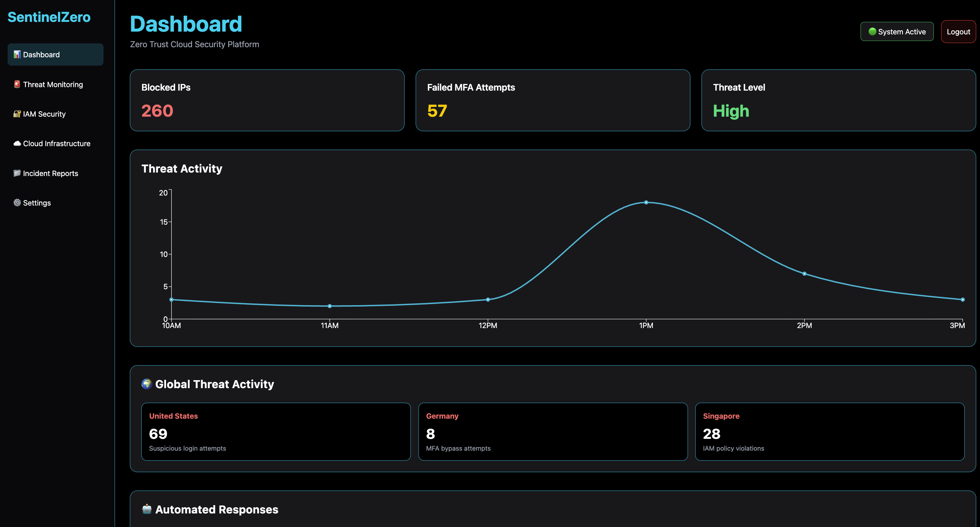The height and width of the screenshot is (527, 980).
Task: Click the Cloud Infrastructure cloud icon
Action: [17, 143]
